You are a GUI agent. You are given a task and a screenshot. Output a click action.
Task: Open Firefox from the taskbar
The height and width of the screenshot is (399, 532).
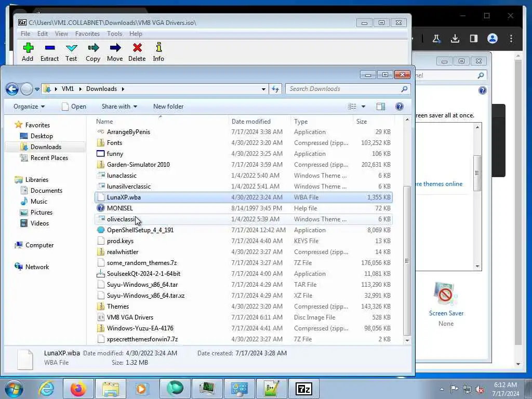[78, 389]
